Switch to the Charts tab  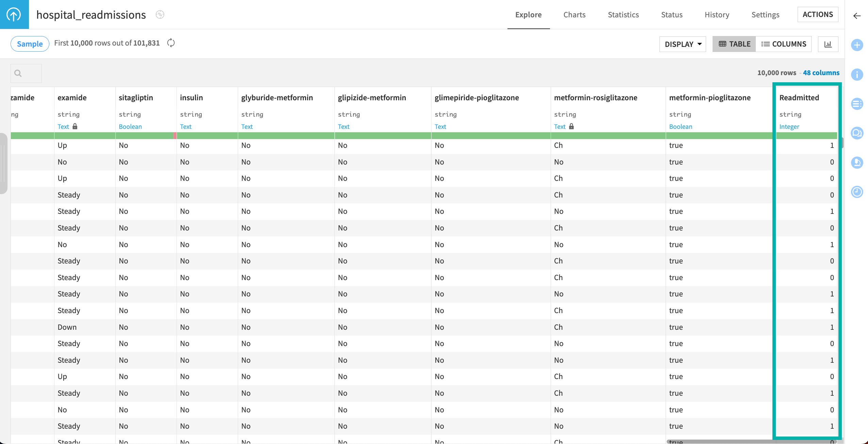[x=574, y=15]
